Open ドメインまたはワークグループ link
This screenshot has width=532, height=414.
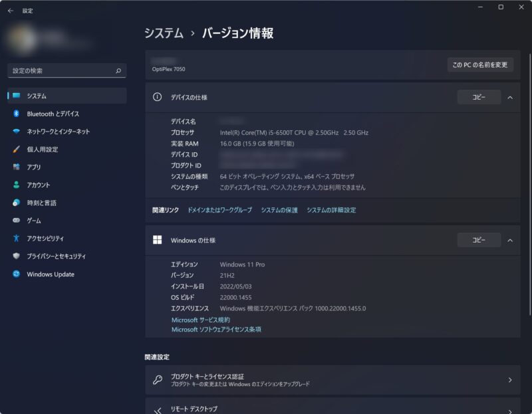220,210
